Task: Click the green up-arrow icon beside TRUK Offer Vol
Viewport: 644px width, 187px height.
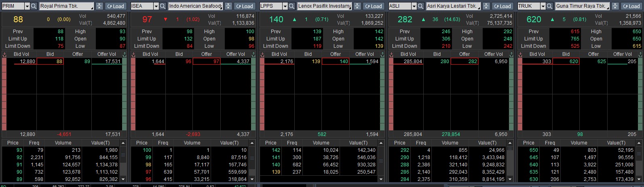Action: 640,54
